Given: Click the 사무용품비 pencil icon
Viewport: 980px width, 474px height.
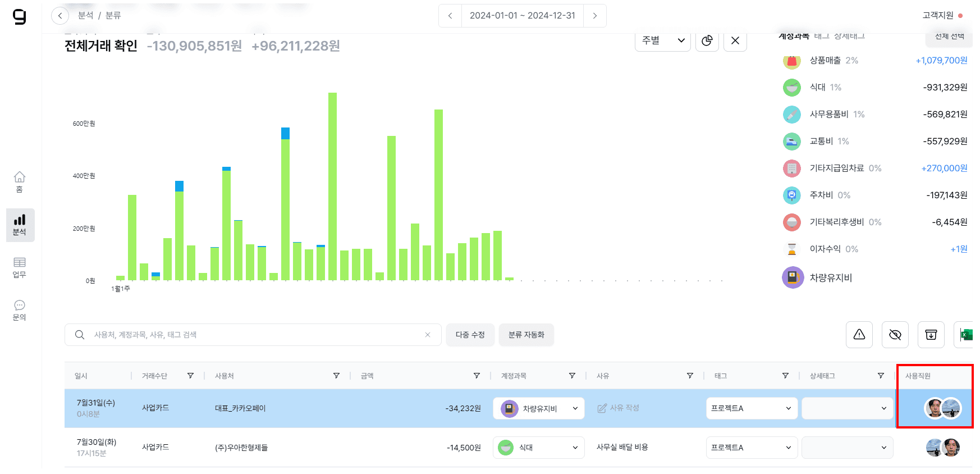Looking at the screenshot, I should [792, 114].
